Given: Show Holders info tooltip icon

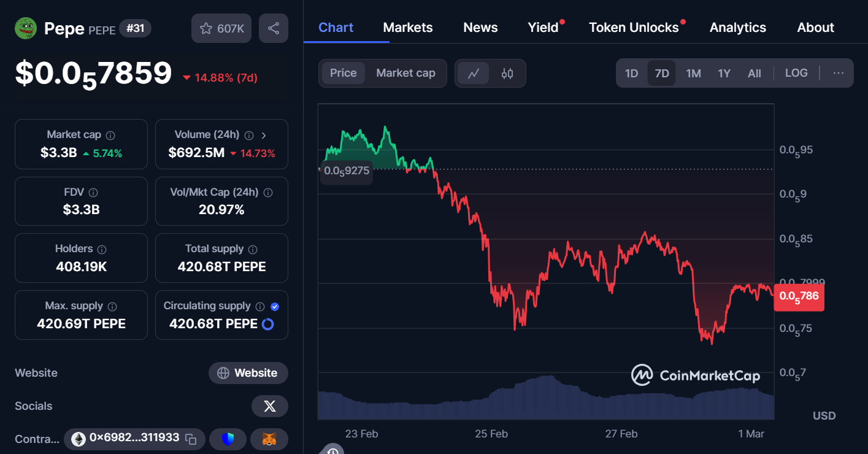Looking at the screenshot, I should pyautogui.click(x=102, y=249).
